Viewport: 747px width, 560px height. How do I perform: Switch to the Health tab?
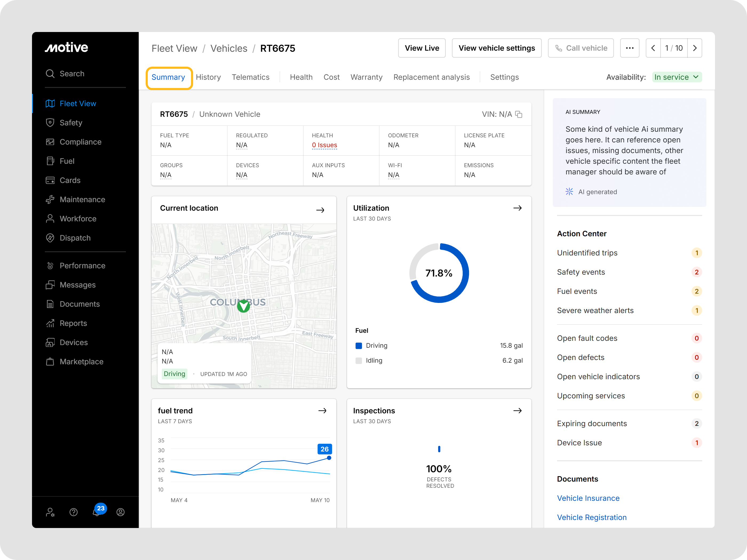[301, 77]
